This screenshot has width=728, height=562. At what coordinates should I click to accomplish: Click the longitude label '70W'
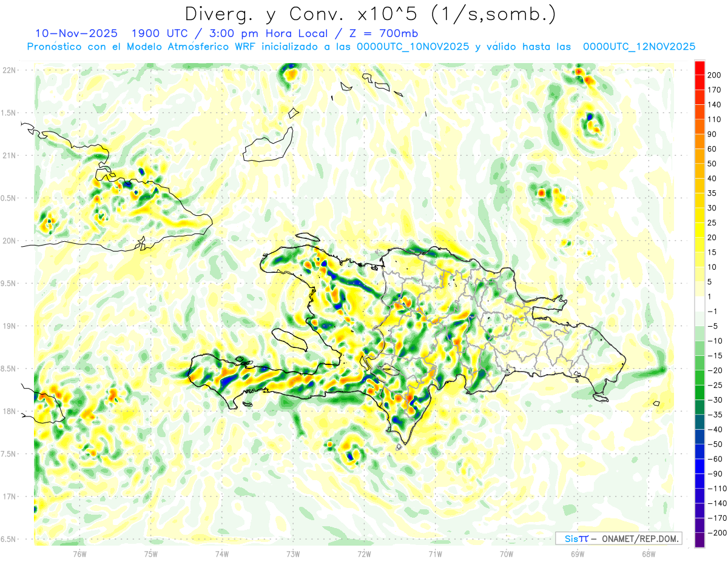[x=506, y=554]
